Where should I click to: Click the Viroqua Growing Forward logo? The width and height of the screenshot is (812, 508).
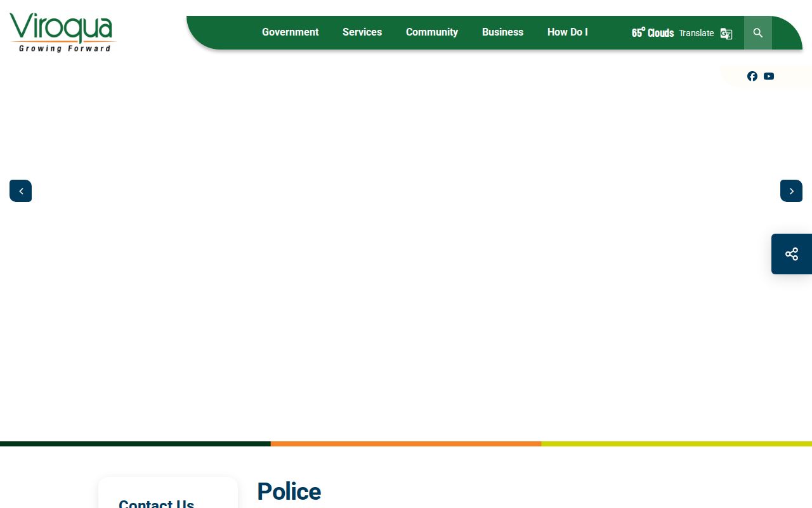(62, 32)
